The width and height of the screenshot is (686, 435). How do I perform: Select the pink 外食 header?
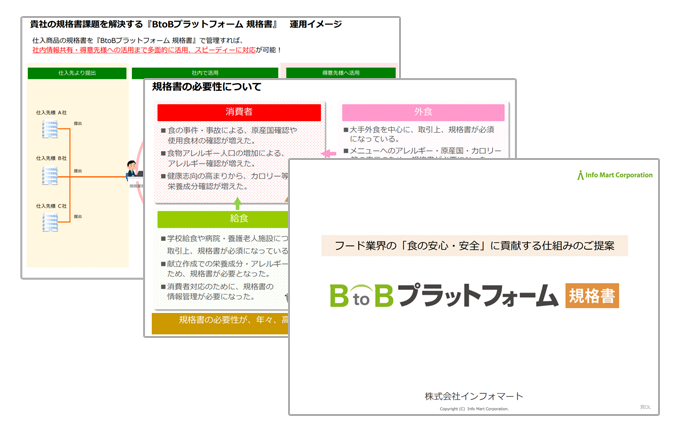[x=423, y=112]
